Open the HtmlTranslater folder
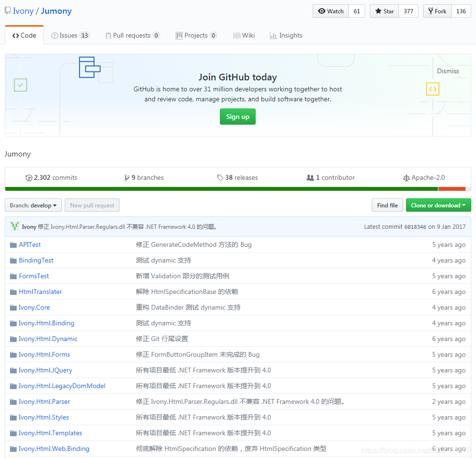Image resolution: width=476 pixels, height=459 pixels. [x=40, y=292]
